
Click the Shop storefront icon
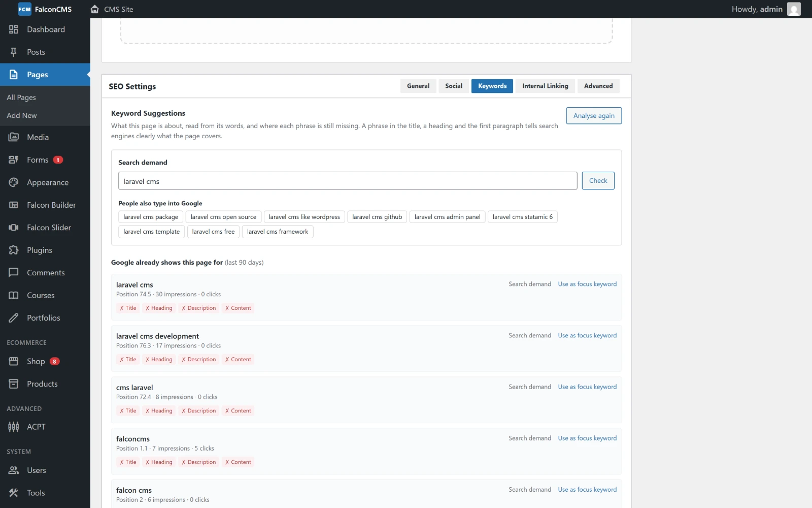[x=14, y=361]
